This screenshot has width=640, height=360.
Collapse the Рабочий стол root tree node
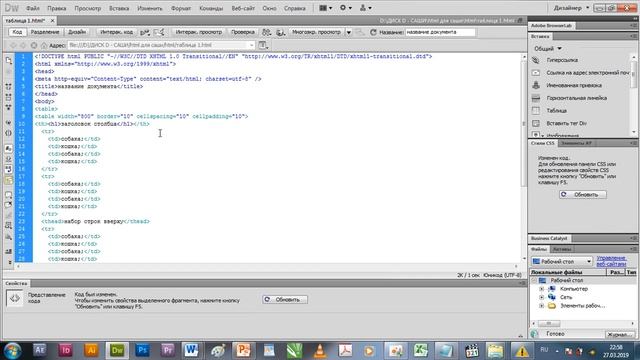point(533,280)
